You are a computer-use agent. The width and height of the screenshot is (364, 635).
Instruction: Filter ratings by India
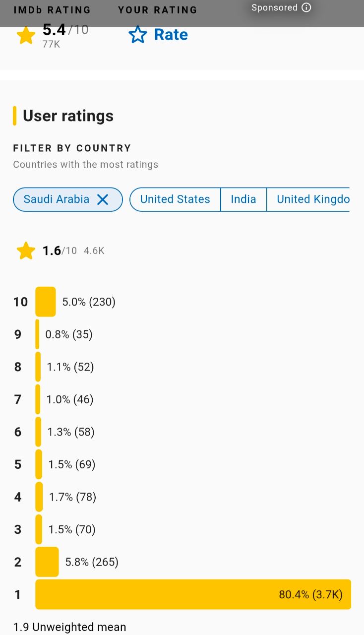[243, 199]
